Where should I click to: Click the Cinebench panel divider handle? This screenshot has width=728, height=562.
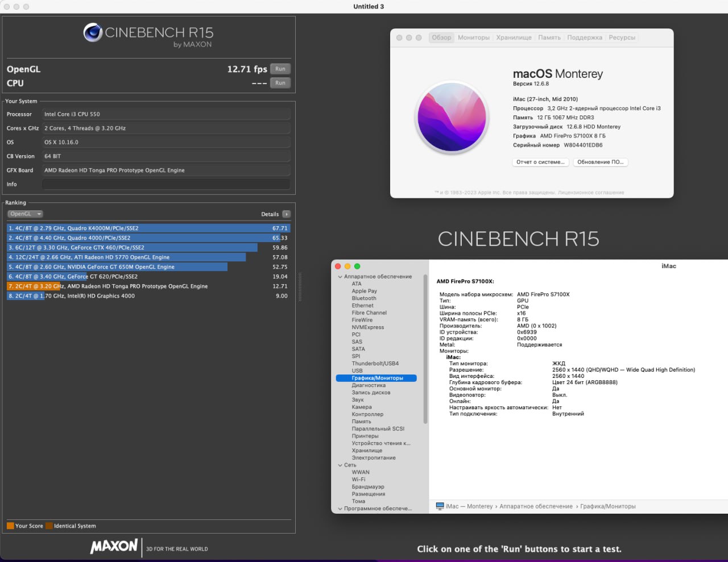[x=300, y=287]
